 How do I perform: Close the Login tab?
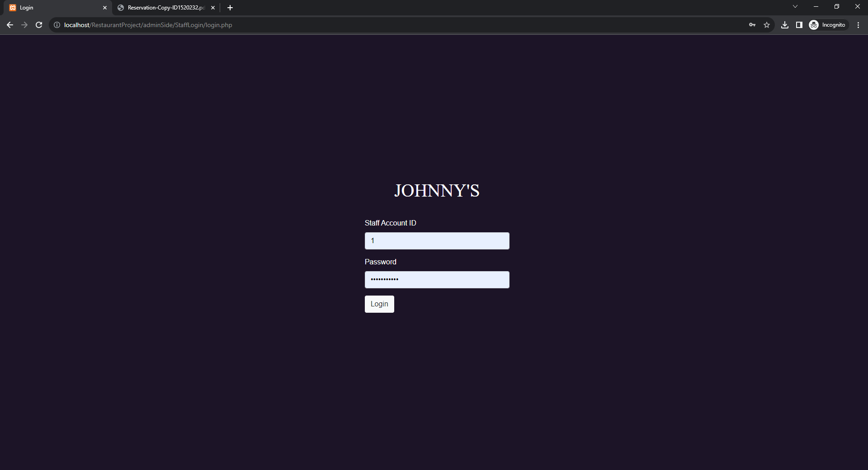(x=105, y=8)
